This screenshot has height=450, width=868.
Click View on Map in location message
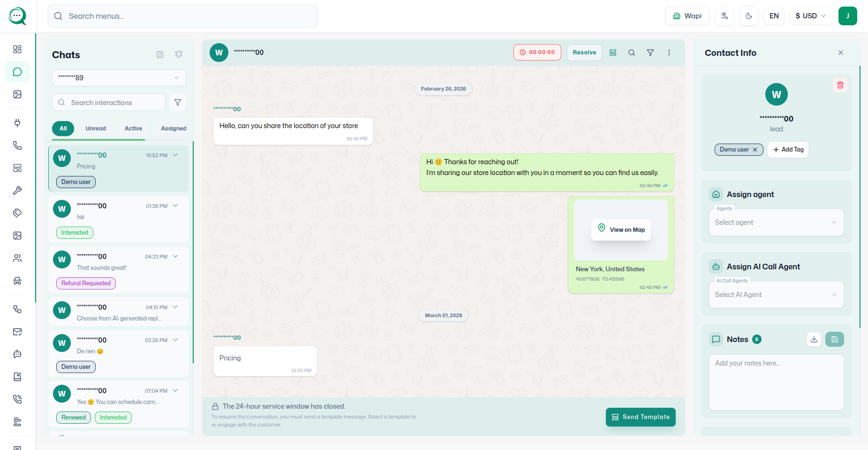(621, 230)
